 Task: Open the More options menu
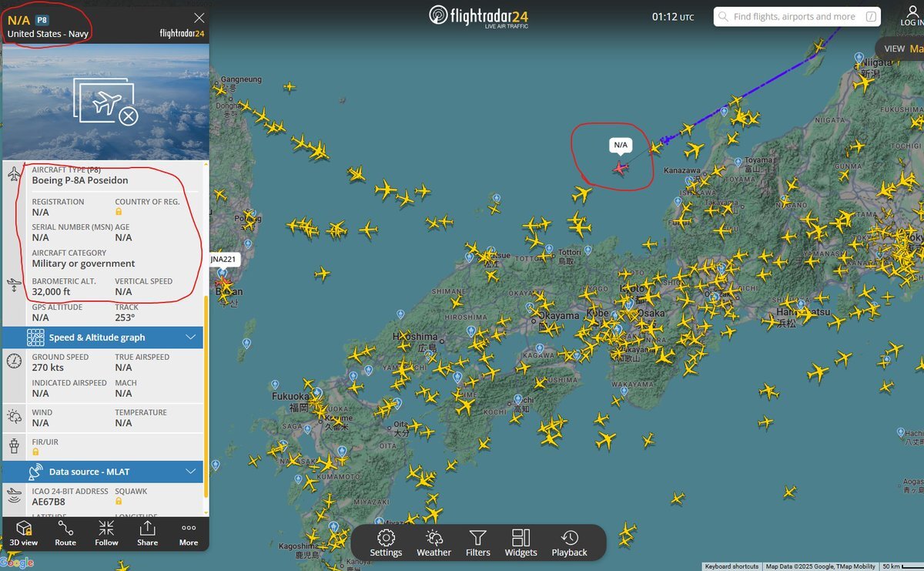point(189,532)
